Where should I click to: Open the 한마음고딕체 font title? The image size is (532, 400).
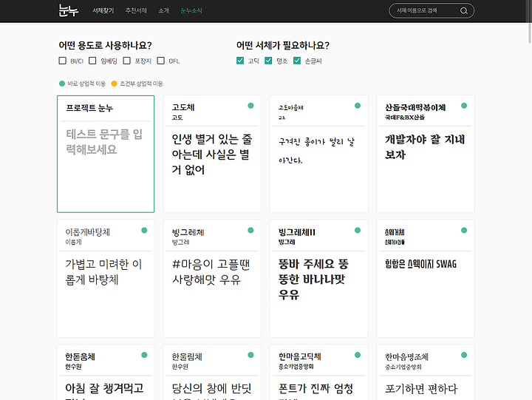[299, 356]
